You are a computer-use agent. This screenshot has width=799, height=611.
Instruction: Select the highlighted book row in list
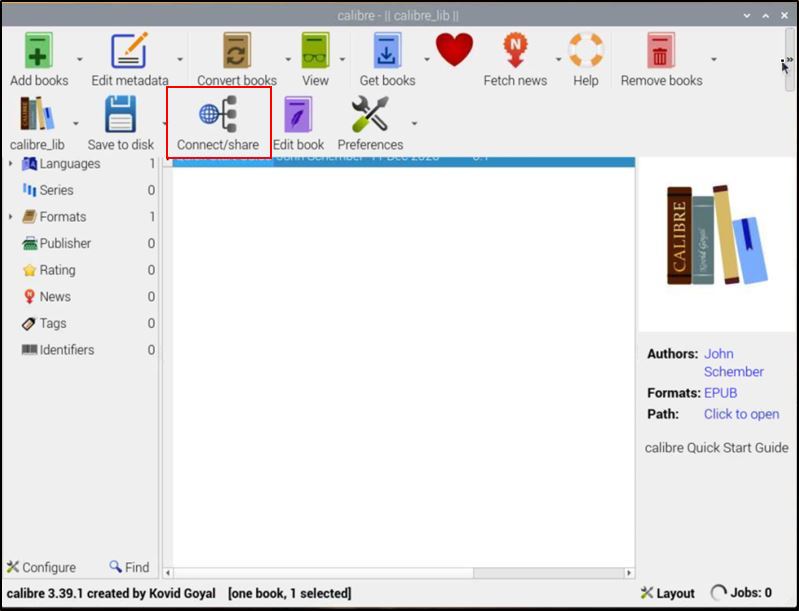click(404, 162)
